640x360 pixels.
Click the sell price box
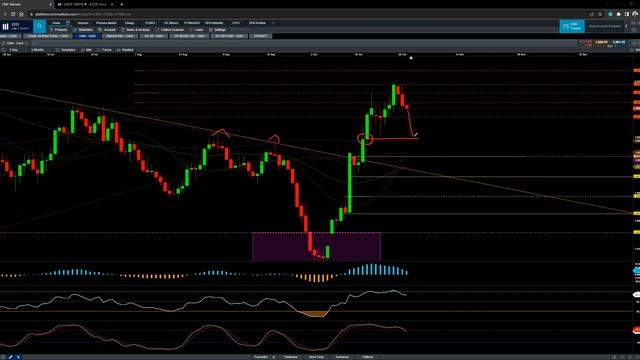[x=600, y=43]
